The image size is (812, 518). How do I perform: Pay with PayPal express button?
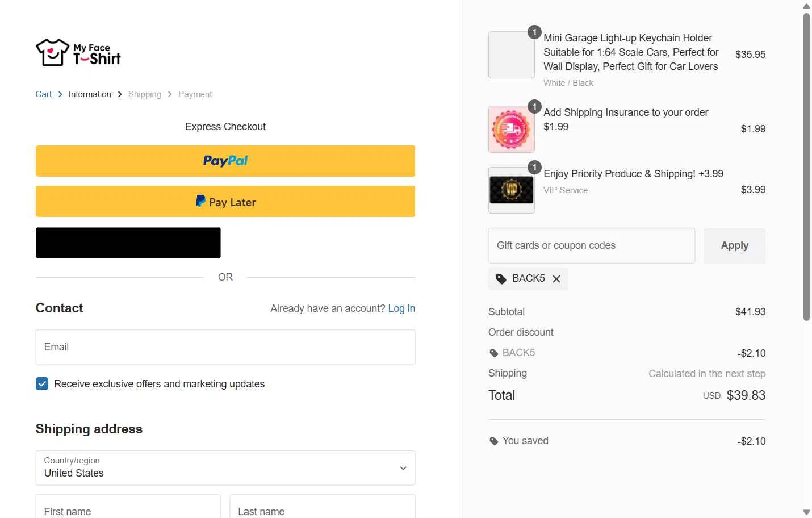225,161
